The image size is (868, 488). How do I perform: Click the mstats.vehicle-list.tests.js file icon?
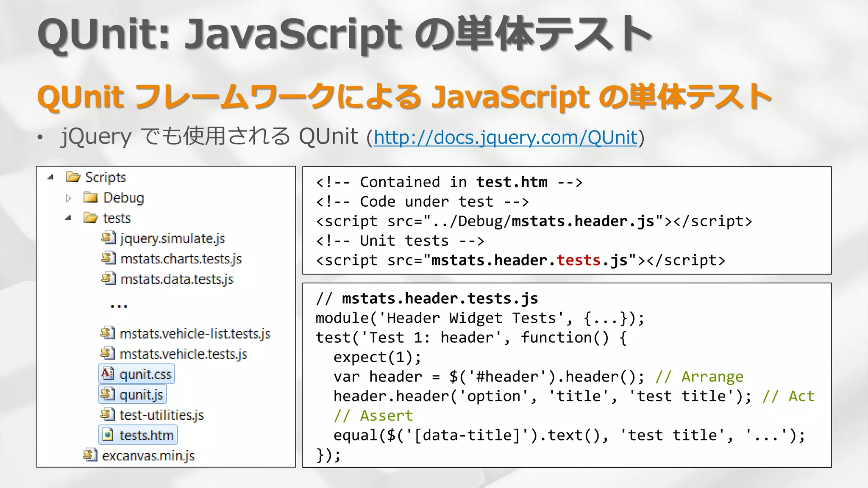click(108, 333)
